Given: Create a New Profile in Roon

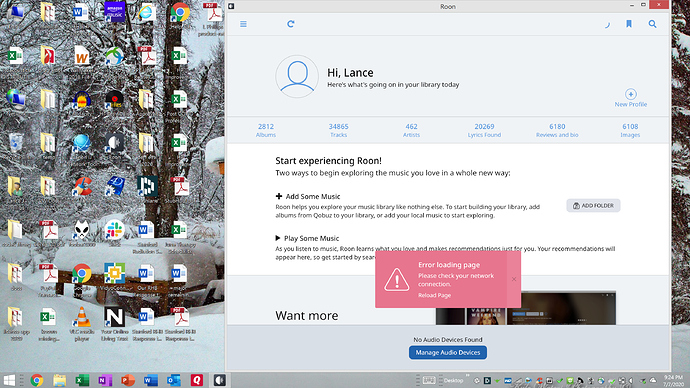Looking at the screenshot, I should pos(631,98).
